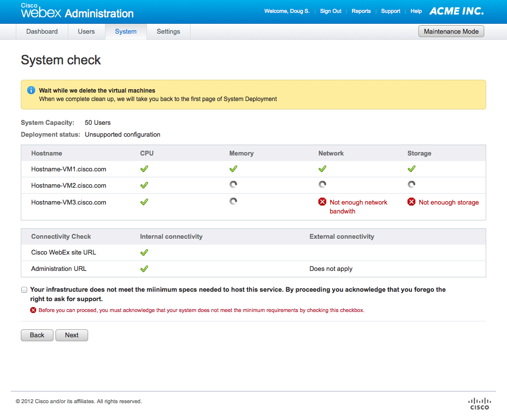Go to the Settings tab
Viewport: 507px width, 420px height.
point(168,32)
